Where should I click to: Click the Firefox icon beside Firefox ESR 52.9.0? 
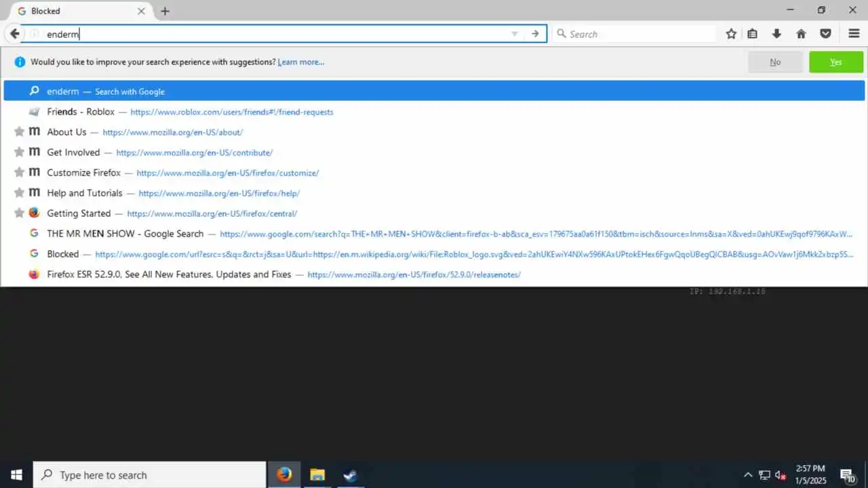[x=34, y=274]
